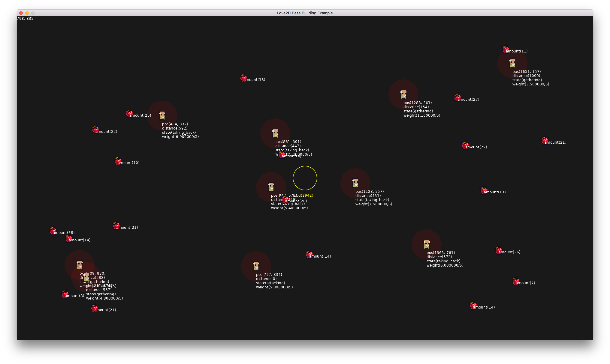Click the apple labeled amount(22)
This screenshot has width=610, height=364.
(x=95, y=130)
